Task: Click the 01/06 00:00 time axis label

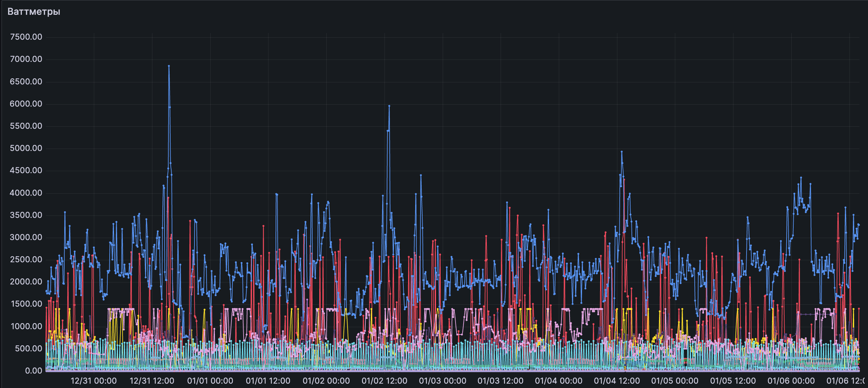Action: [791, 381]
